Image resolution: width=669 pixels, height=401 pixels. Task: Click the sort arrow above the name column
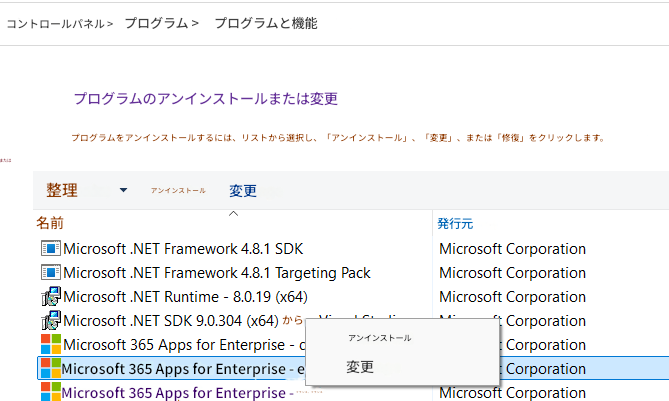[233, 213]
